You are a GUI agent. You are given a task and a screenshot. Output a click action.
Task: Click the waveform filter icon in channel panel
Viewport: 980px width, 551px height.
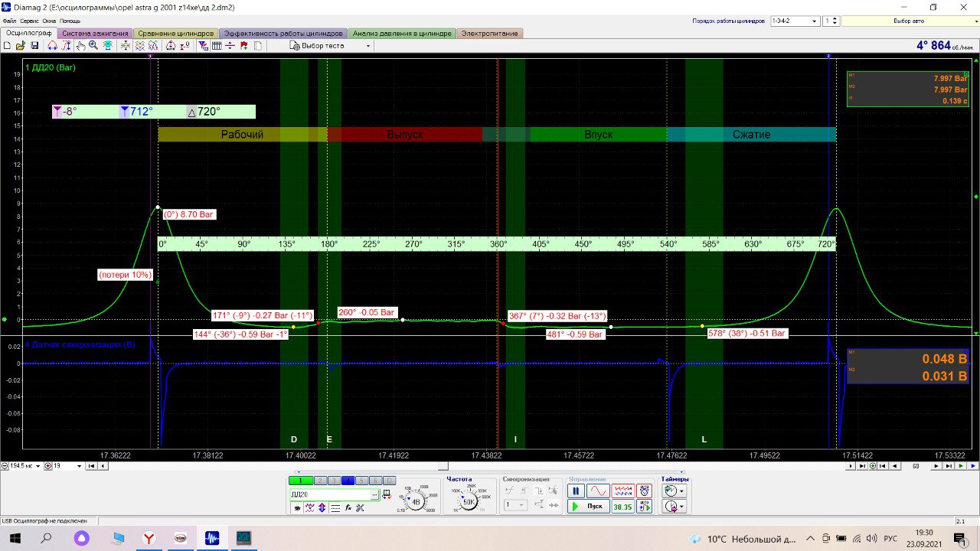click(309, 507)
